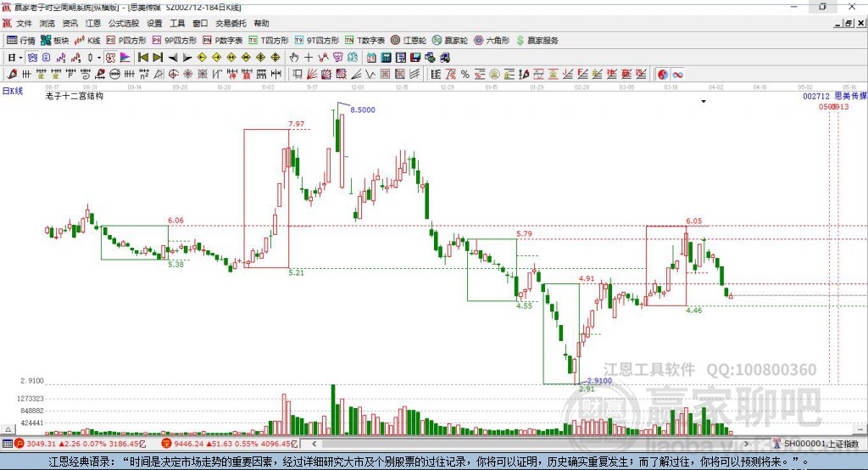Click the 日 period selector button
868x470 pixels.
(12, 58)
